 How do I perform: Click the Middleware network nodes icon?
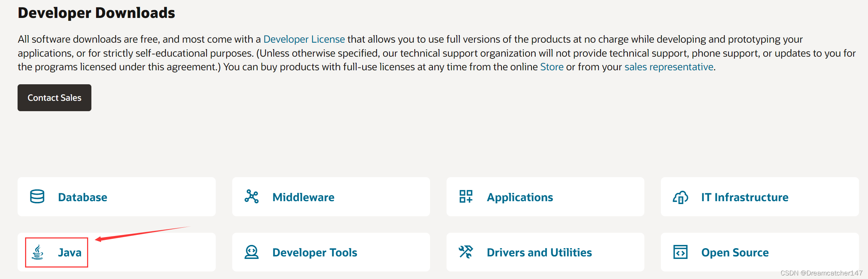pyautogui.click(x=252, y=197)
